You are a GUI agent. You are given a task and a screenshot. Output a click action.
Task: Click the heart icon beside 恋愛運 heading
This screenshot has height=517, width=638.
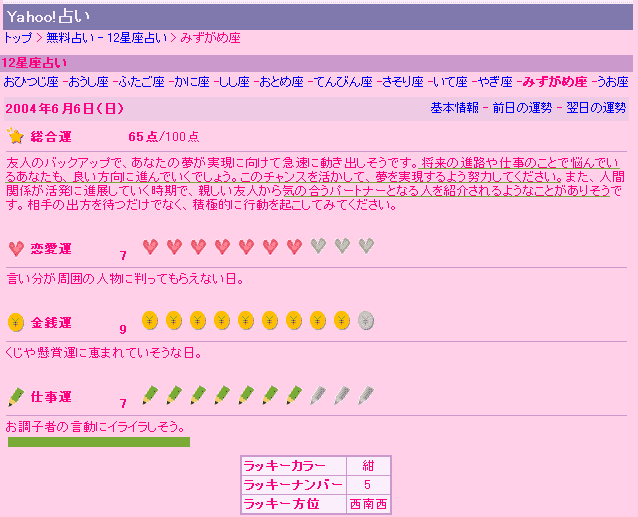(16, 249)
